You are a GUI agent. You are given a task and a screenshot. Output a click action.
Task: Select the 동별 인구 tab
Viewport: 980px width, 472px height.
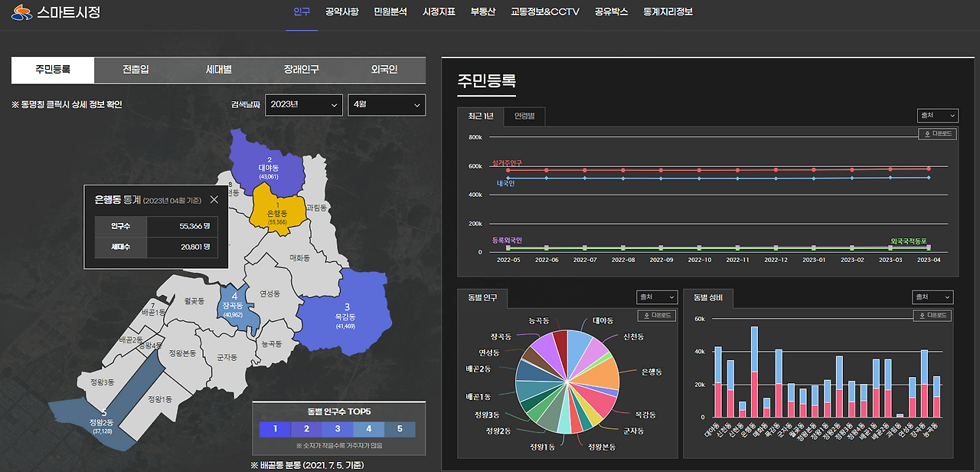point(482,297)
